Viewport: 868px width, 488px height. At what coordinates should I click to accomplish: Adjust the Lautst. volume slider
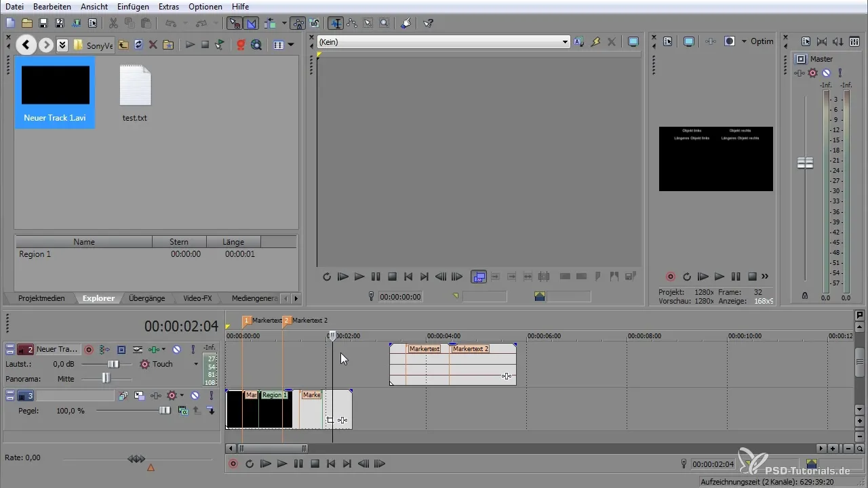[114, 364]
